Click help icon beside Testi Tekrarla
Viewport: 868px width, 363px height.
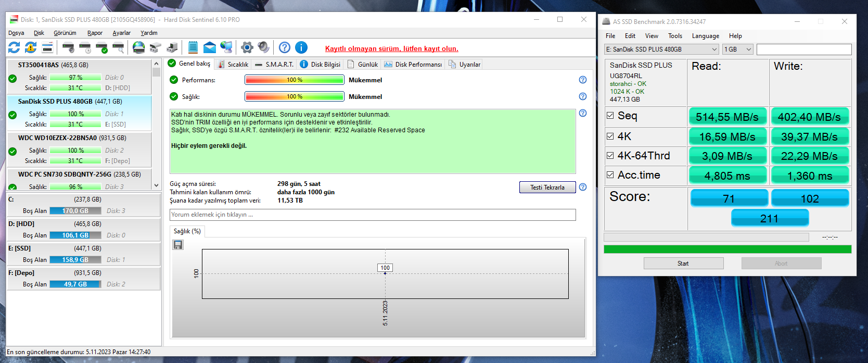click(583, 187)
